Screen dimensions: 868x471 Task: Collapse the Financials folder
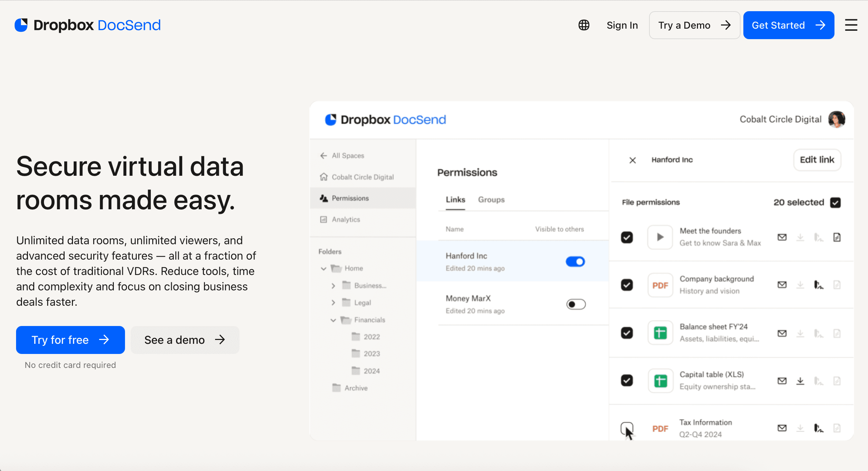pyautogui.click(x=333, y=320)
